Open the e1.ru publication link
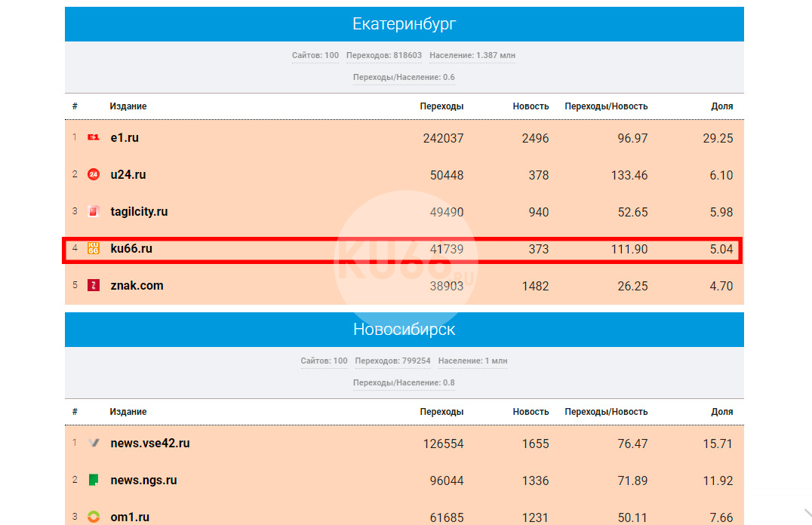 point(125,138)
